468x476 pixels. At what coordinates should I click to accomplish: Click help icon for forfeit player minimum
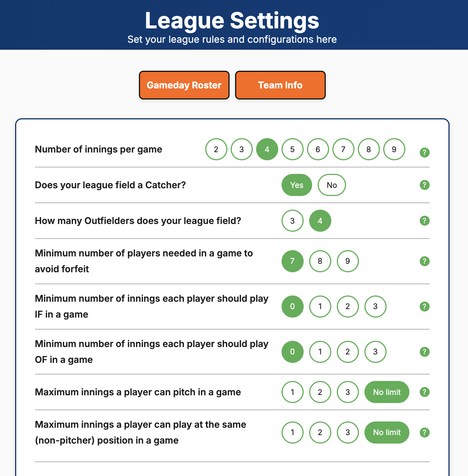[425, 261]
